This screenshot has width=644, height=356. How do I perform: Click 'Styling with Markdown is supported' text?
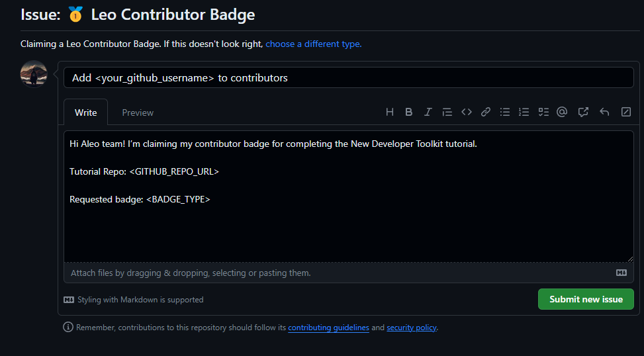[x=140, y=300]
